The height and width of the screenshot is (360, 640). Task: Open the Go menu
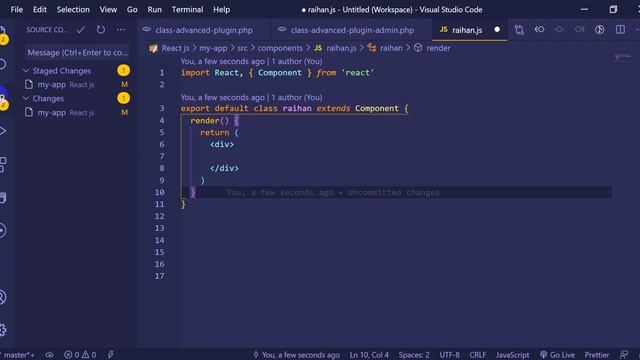(x=132, y=9)
